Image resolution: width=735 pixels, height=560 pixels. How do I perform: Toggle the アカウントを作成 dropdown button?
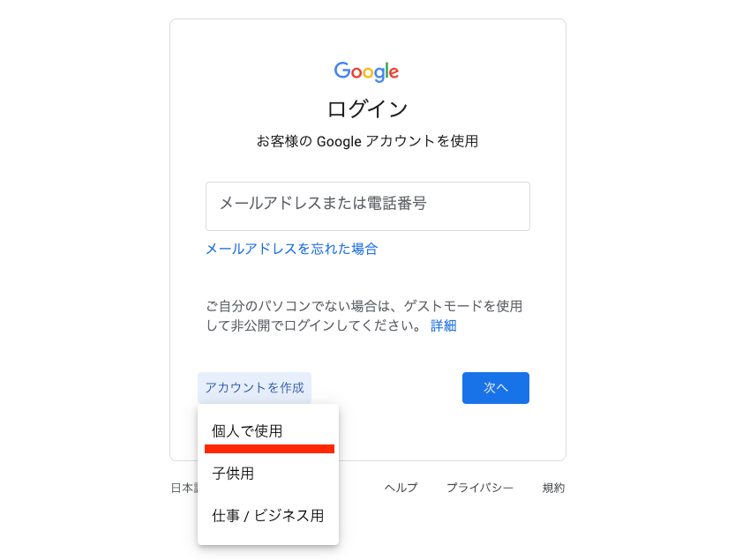(x=254, y=387)
